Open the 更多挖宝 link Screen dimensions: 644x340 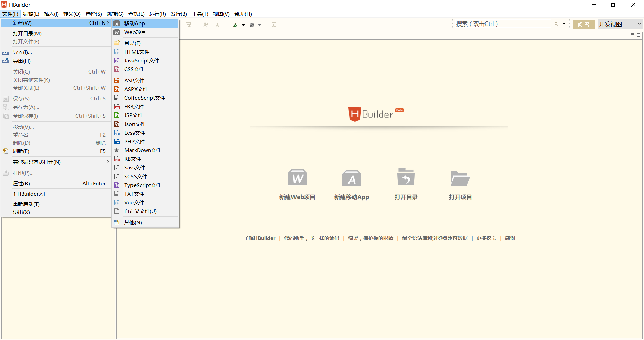tap(486, 238)
